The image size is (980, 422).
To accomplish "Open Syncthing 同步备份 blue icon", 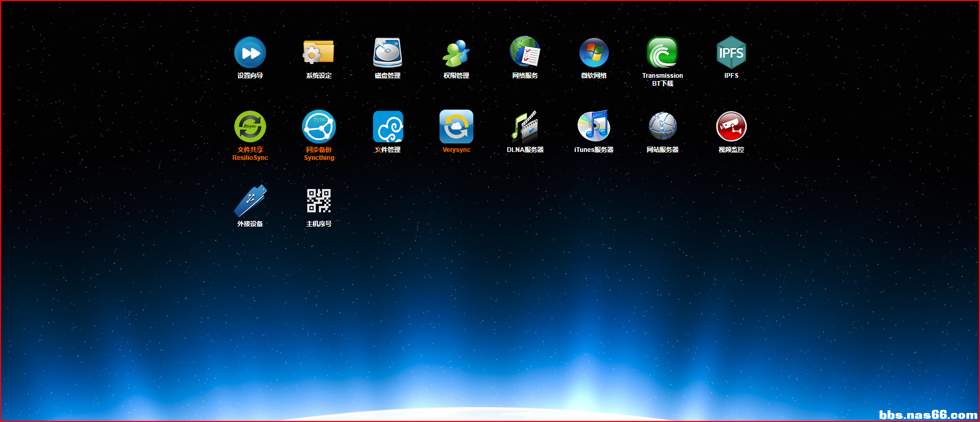I will [319, 127].
